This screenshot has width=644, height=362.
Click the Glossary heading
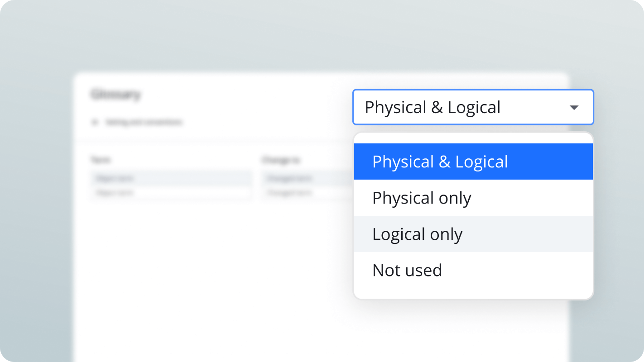(x=116, y=95)
